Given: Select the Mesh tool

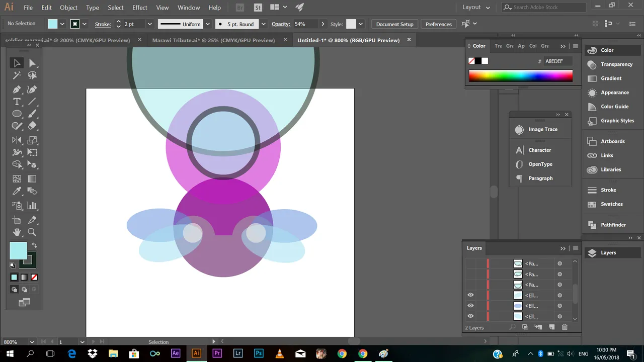Looking at the screenshot, I should click(17, 179).
